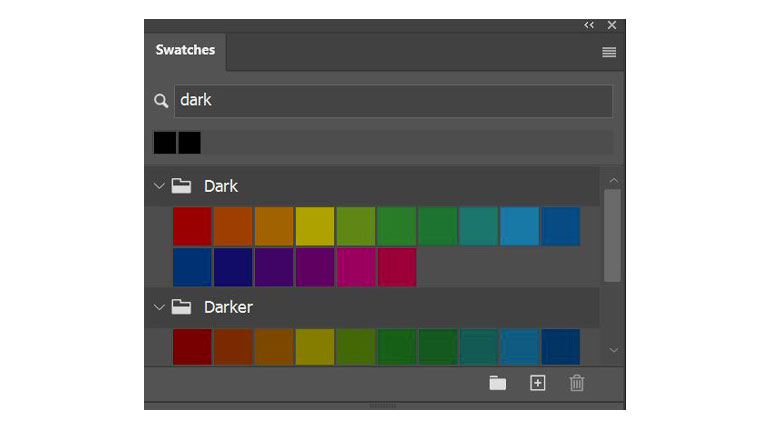Collapse the Dark swatch group chevron

(x=158, y=186)
